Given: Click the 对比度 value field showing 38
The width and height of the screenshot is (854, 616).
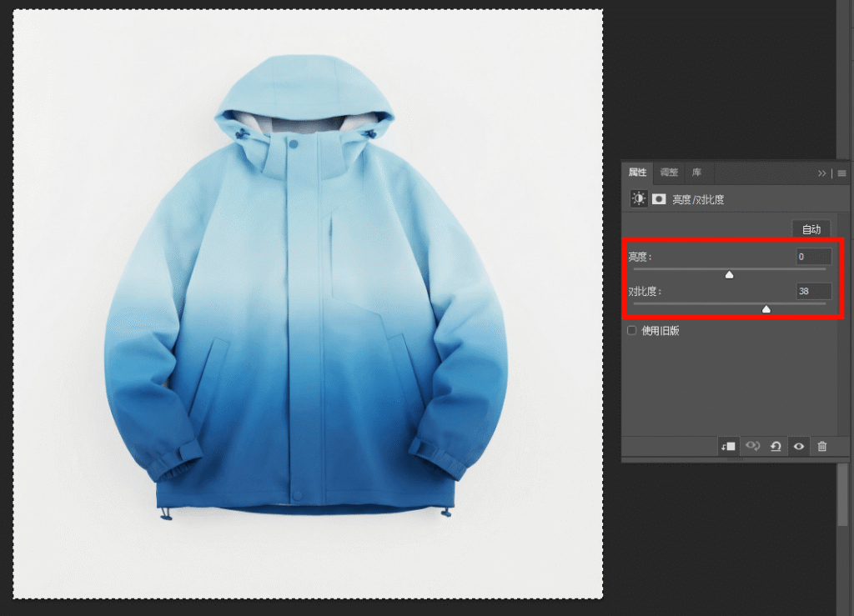Looking at the screenshot, I should [813, 292].
